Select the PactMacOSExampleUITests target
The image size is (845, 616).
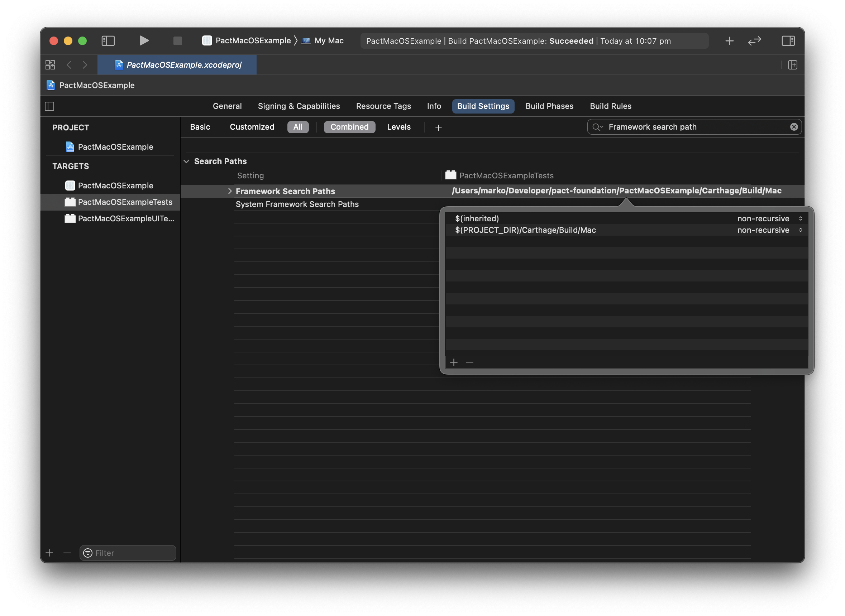coord(125,218)
